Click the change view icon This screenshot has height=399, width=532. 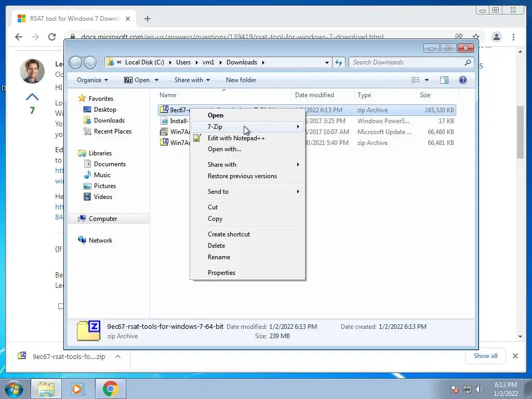(x=415, y=80)
